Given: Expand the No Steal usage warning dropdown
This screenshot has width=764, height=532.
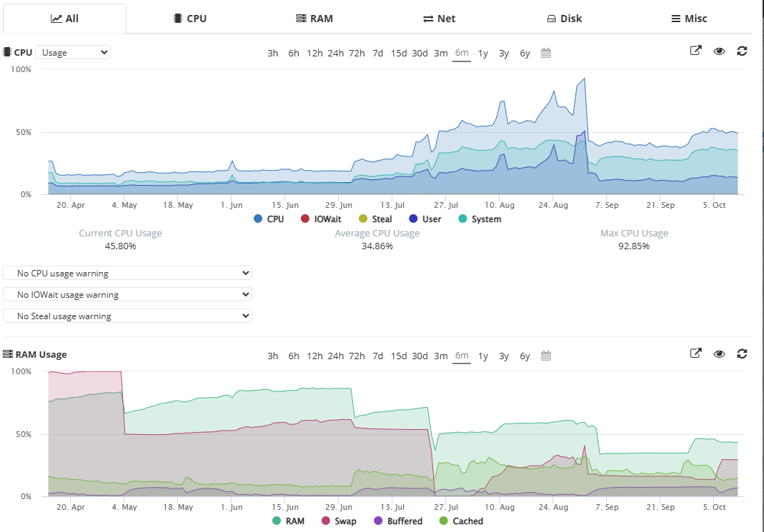Looking at the screenshot, I should tap(128, 316).
